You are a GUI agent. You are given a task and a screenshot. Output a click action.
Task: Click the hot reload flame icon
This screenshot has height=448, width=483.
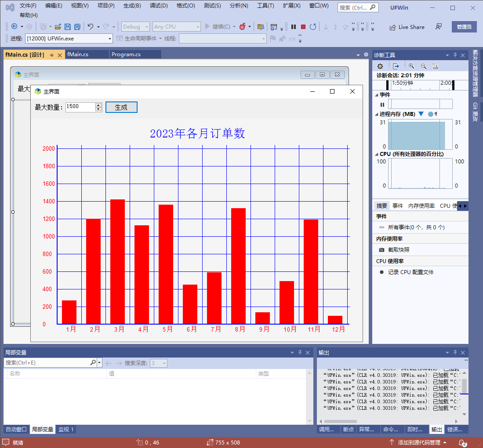pyautogui.click(x=243, y=27)
